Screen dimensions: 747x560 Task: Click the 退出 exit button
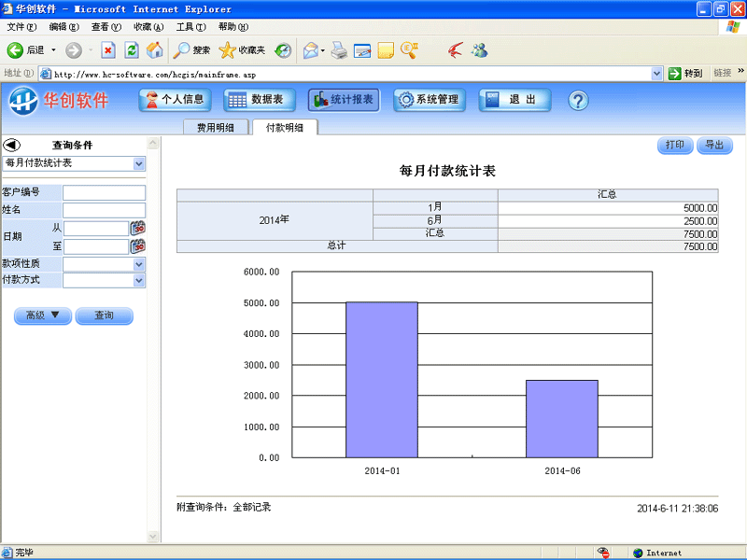pos(515,100)
